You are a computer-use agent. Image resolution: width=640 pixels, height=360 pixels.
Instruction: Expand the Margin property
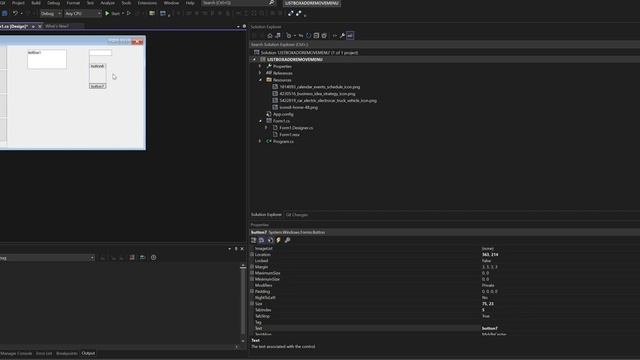[x=252, y=267]
